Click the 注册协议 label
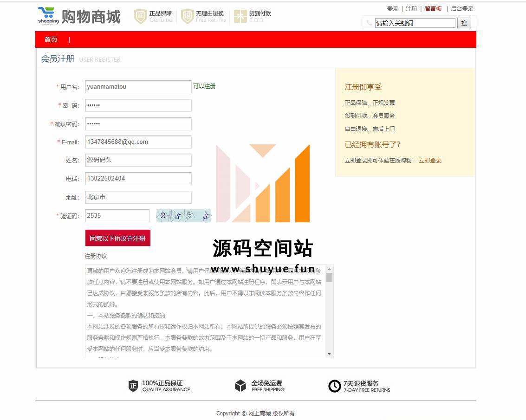This screenshot has width=526, height=420. tap(96, 256)
